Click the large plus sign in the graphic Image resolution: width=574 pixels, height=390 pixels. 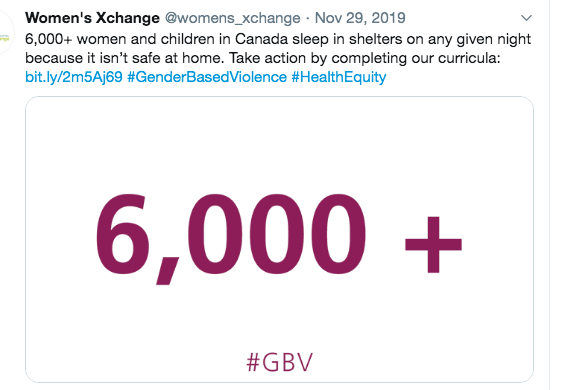coord(433,245)
